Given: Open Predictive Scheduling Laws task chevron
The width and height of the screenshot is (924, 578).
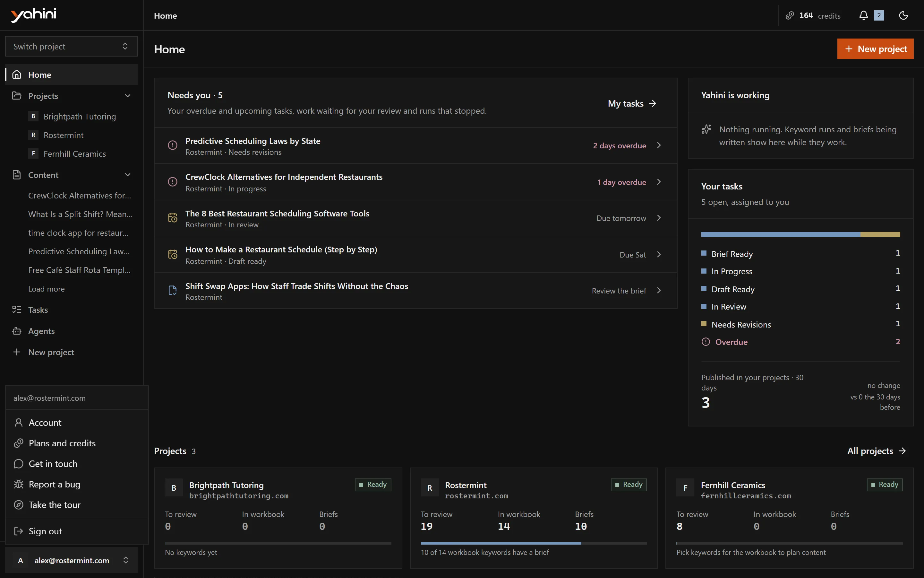Looking at the screenshot, I should 659,145.
